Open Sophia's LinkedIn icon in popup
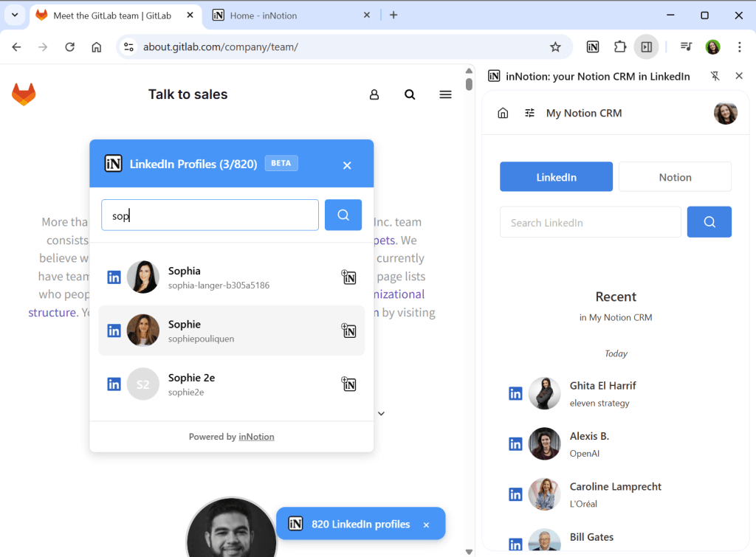 tap(114, 277)
